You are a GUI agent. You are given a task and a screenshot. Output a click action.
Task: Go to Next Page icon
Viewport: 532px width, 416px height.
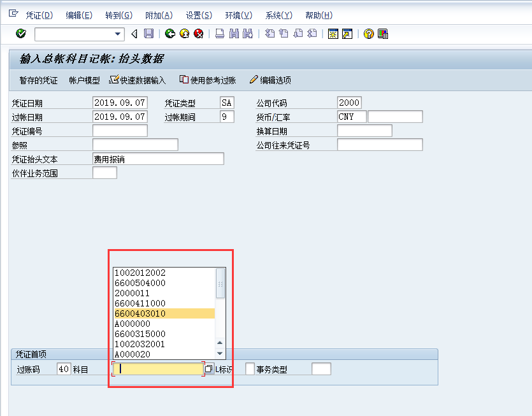coord(298,34)
